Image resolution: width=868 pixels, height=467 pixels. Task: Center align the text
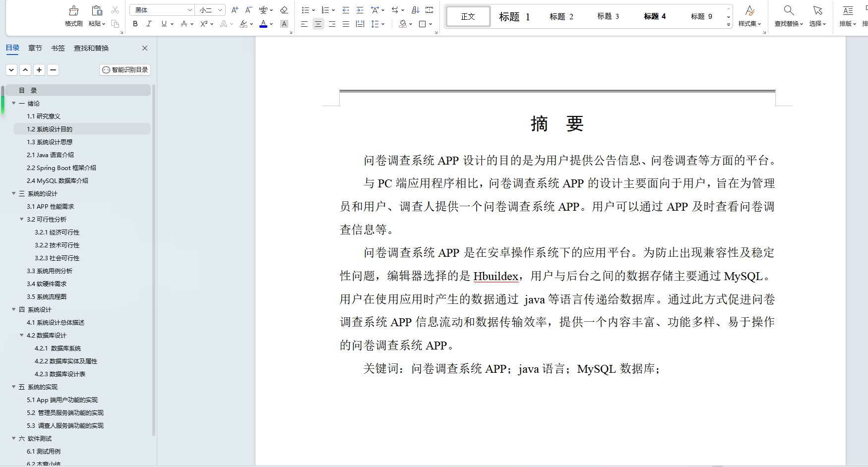318,24
